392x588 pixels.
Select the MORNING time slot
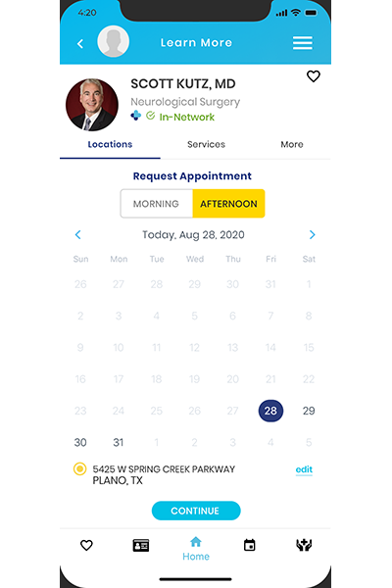click(x=157, y=204)
